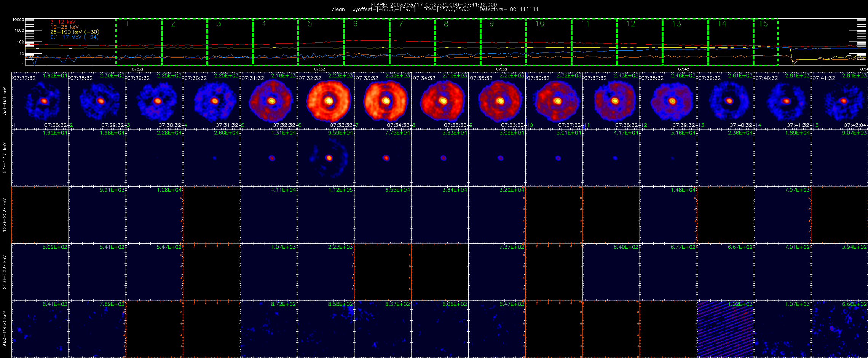Open the striped 50.0-100.0 keV image labeled 1.02E+03
868x358 pixels.
click(x=725, y=329)
